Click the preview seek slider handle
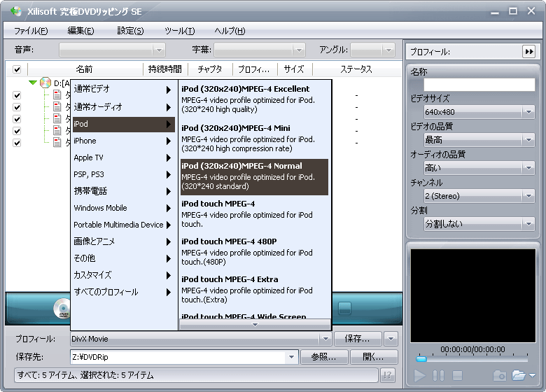The height and width of the screenshot is (392, 546). pos(421,359)
